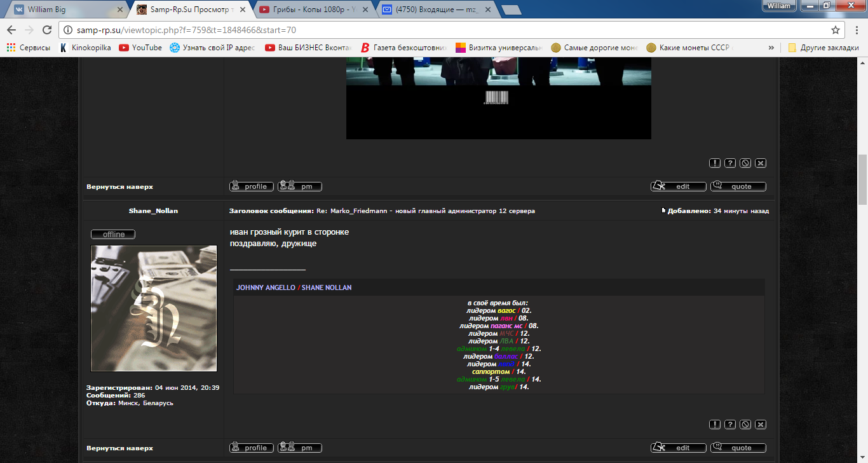Viewport: 868px width, 463px height.
Task: Click Shane_Nollan's money avatar image
Action: 154,308
